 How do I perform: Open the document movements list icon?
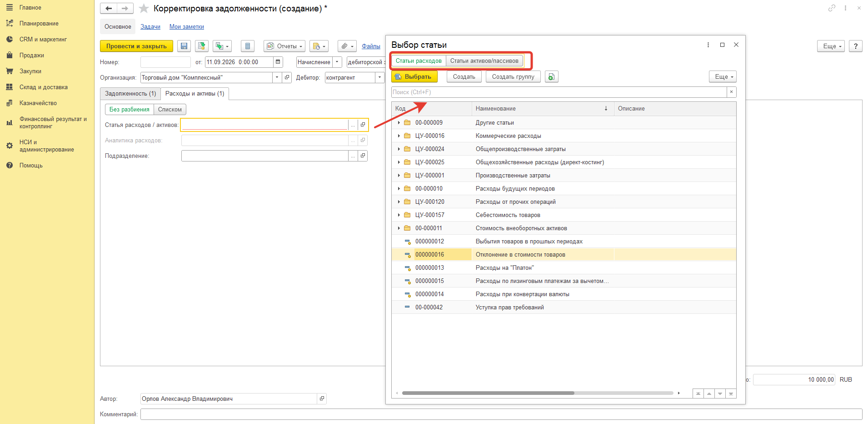click(x=248, y=46)
